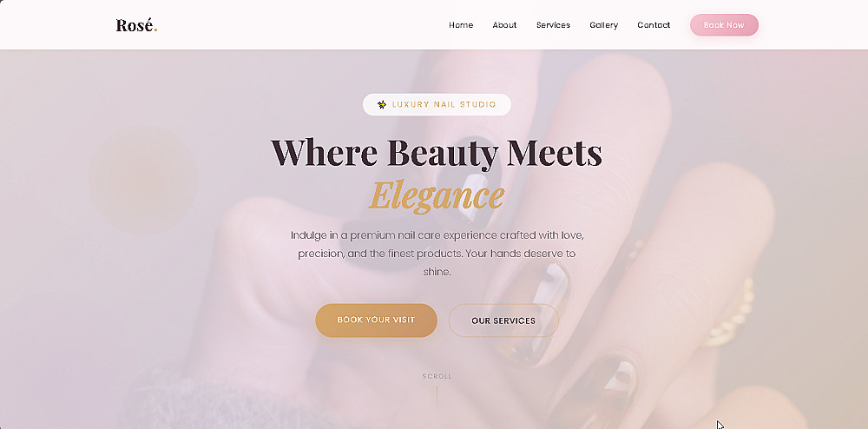Click the gold vertical line under Scroll
Image resolution: width=868 pixels, height=429 pixels.
click(437, 396)
